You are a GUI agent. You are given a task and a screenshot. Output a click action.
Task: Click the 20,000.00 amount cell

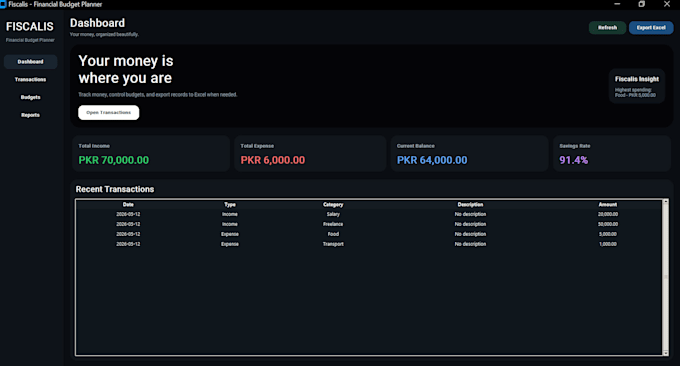pyautogui.click(x=608, y=214)
